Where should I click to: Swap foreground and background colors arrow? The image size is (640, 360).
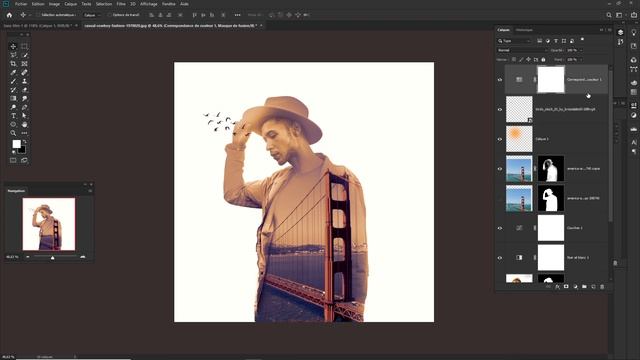pos(24,141)
